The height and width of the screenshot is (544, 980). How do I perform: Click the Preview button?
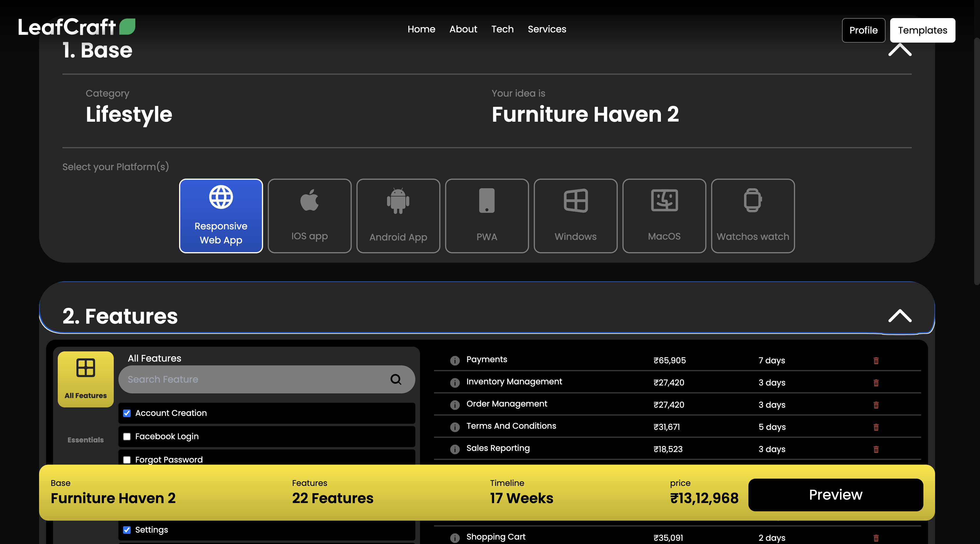coord(835,494)
